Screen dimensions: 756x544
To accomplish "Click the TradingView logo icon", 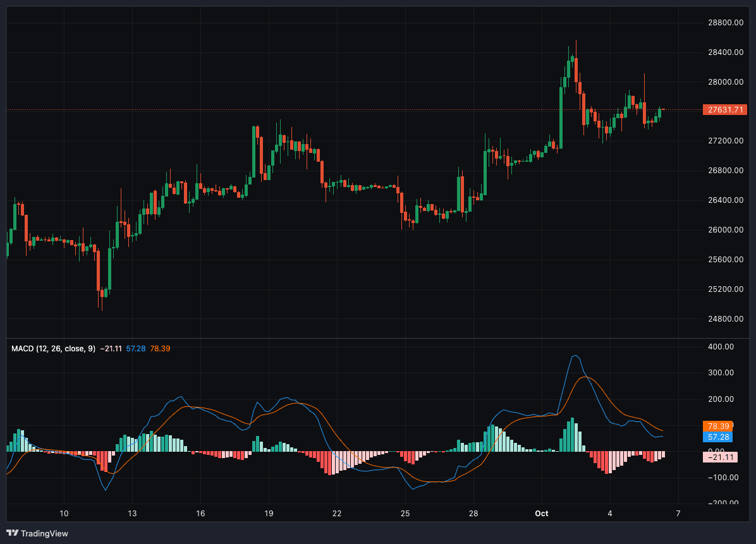I will pos(12,533).
